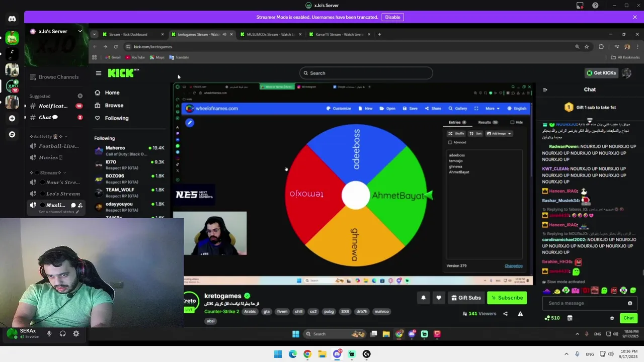Expand xJo's Server dropdown menu

79,31
